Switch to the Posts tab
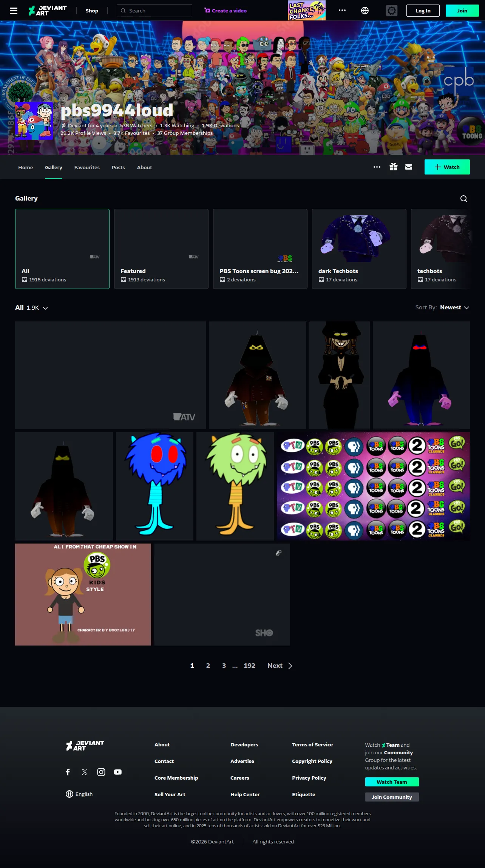Image resolution: width=485 pixels, height=868 pixels. pyautogui.click(x=118, y=167)
